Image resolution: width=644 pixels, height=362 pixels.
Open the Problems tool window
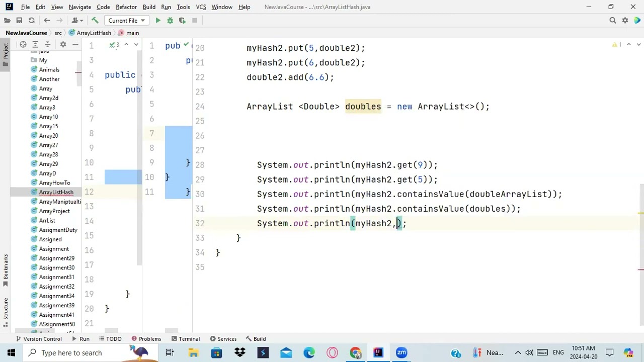146,339
